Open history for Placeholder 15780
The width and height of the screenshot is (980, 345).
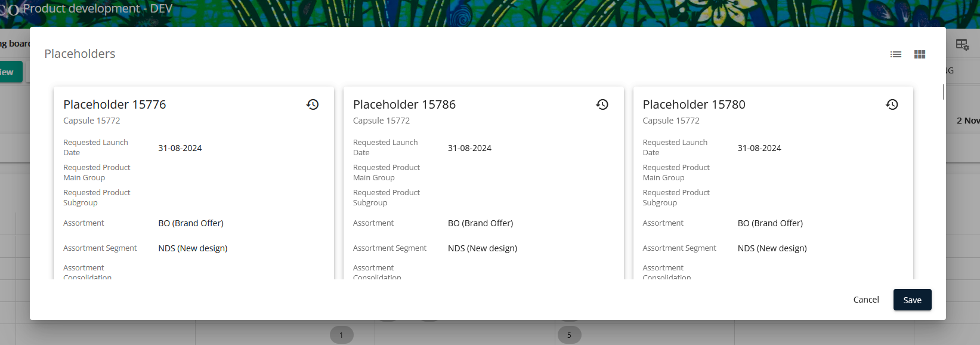coord(892,104)
